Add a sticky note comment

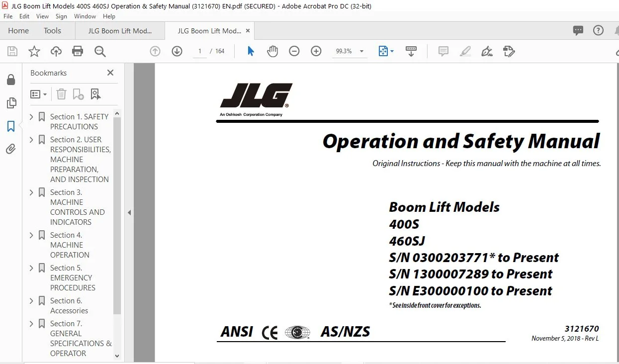pyautogui.click(x=443, y=51)
